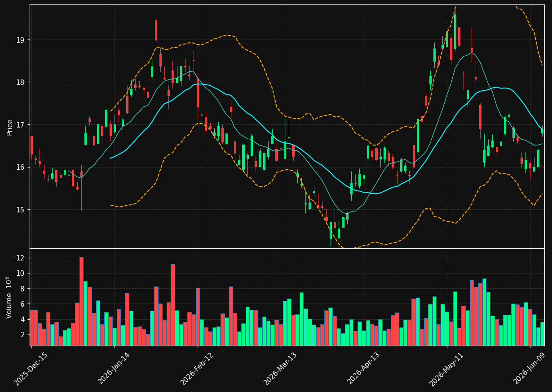This screenshot has height=392, width=552.
Task: Click the tallest red volume bar near 12
Action: tap(81, 301)
